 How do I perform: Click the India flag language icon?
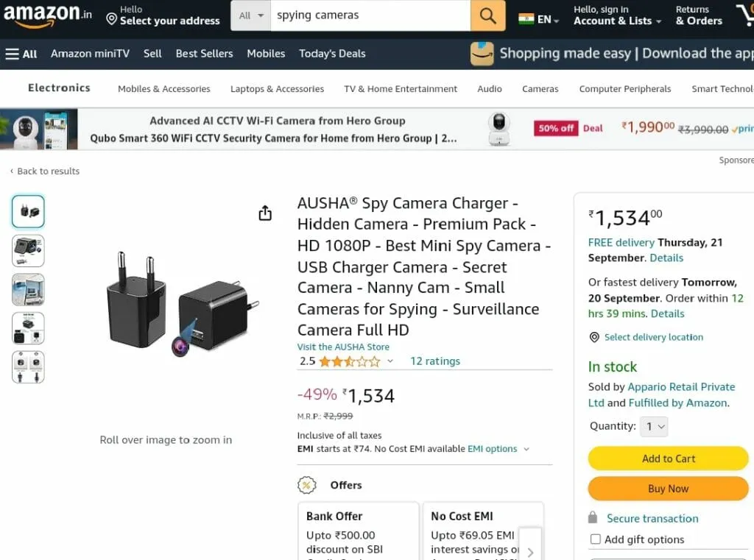point(526,19)
